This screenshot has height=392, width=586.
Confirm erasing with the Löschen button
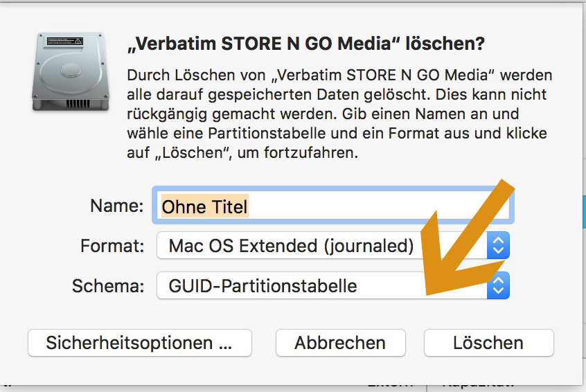point(489,343)
